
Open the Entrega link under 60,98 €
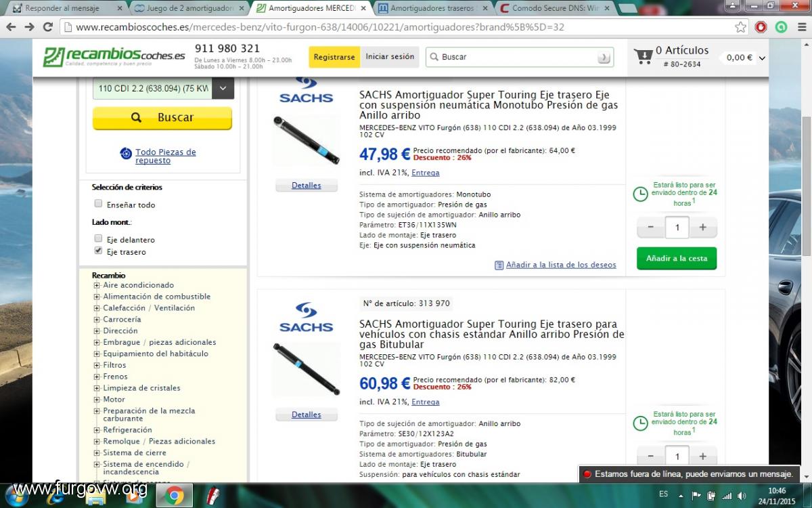pos(425,402)
